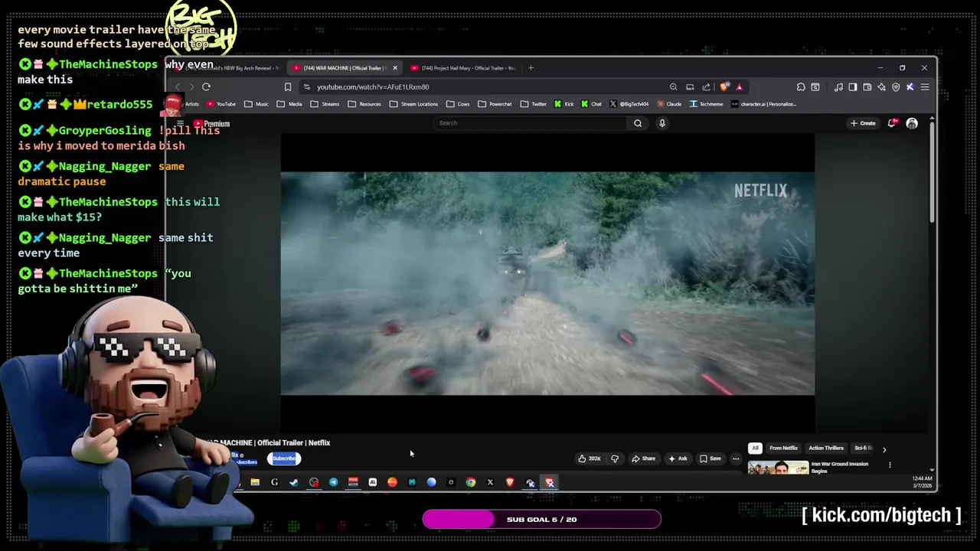
Task: Open the Cows bookmarks folder
Action: [x=458, y=104]
